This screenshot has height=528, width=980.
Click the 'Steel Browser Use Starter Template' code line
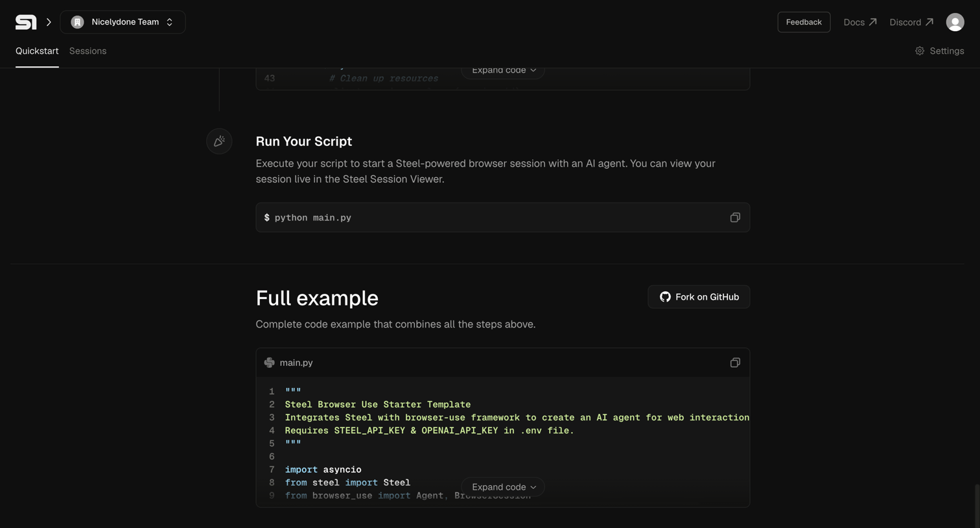378,405
